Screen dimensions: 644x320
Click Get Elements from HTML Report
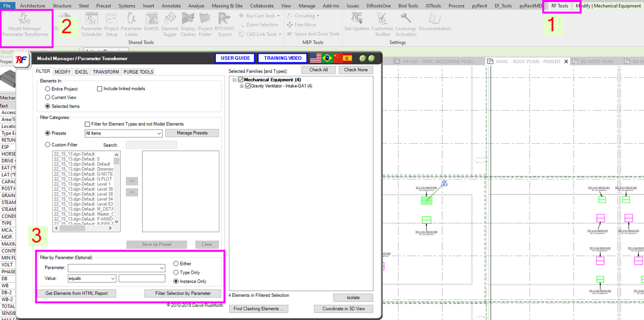point(76,293)
